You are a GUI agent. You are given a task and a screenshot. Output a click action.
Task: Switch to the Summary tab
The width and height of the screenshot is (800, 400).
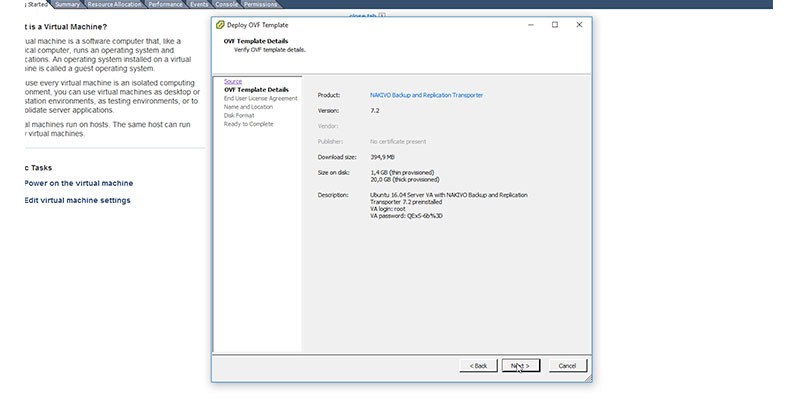tap(67, 4)
